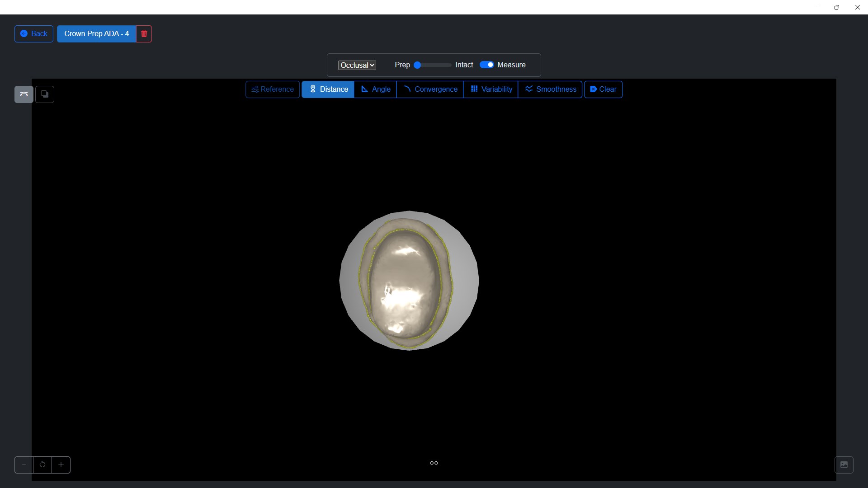Screen dimensions: 868x488
Task: Choose the Smoothness tool
Action: click(550, 89)
